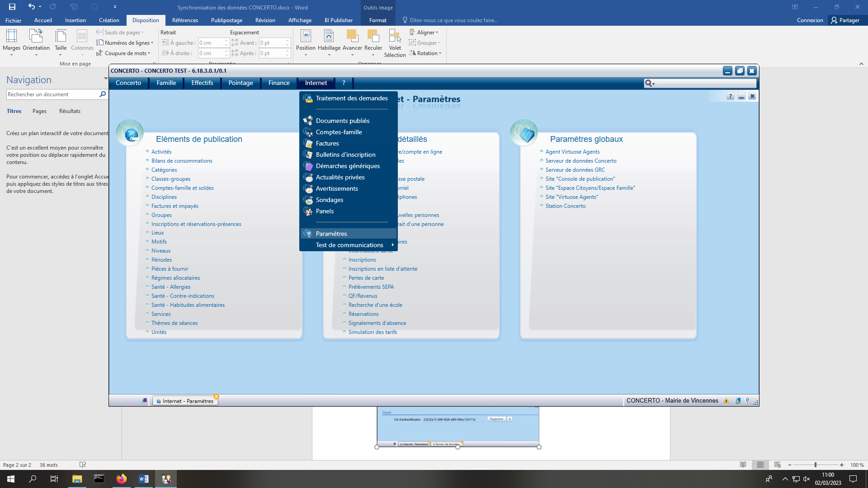
Task: Open the Simulation des tarifs link
Action: (x=373, y=332)
